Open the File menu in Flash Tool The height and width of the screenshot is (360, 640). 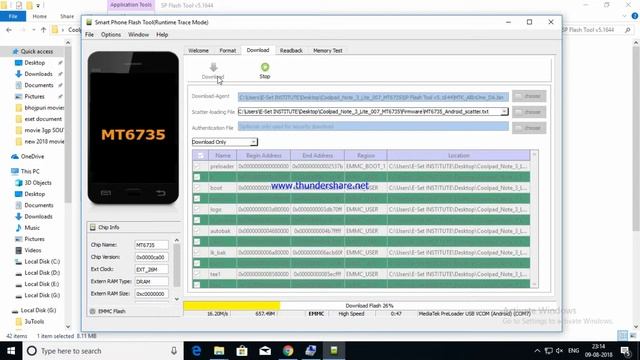point(89,35)
